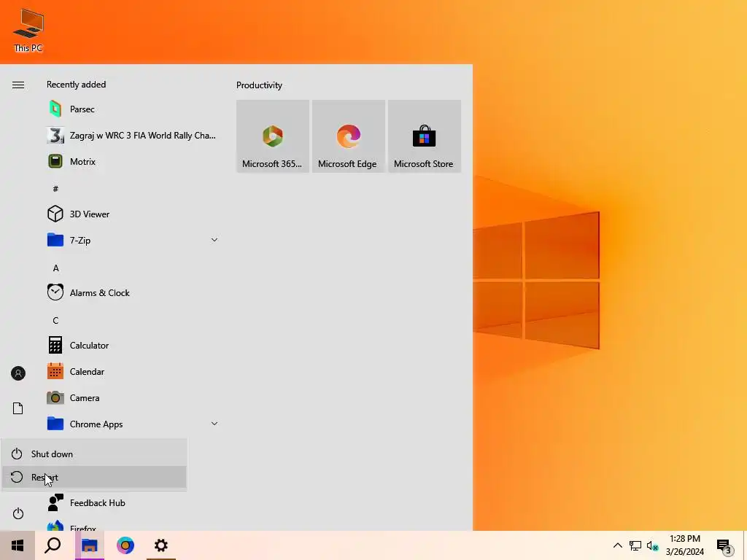This screenshot has width=747, height=560.
Task: Open the network tray icon
Action: click(635, 545)
